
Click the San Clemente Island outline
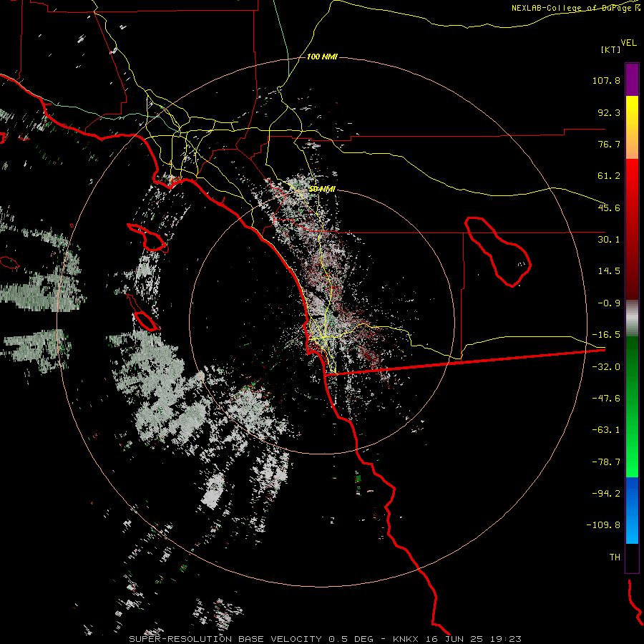coord(142,313)
